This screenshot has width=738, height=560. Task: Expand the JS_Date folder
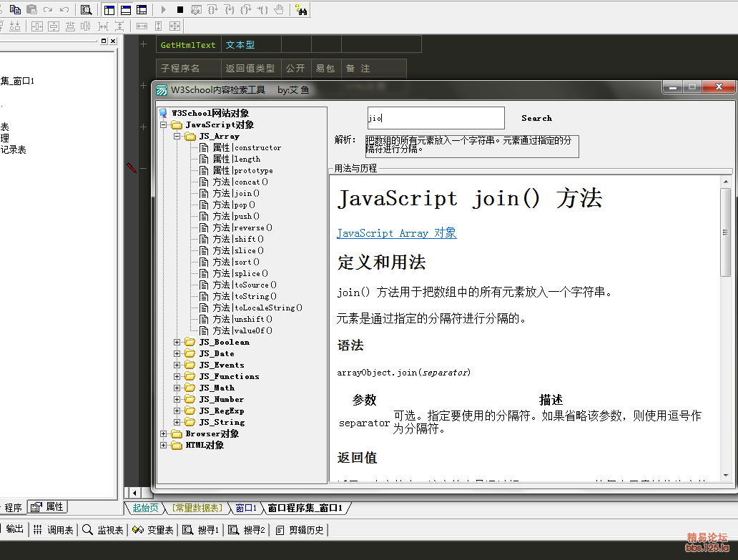click(x=177, y=353)
